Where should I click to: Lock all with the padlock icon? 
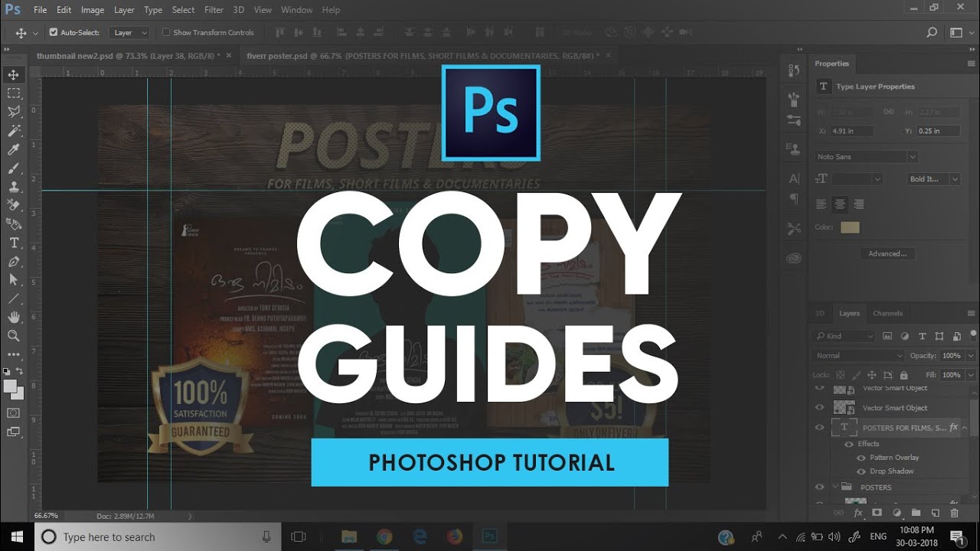pos(904,375)
